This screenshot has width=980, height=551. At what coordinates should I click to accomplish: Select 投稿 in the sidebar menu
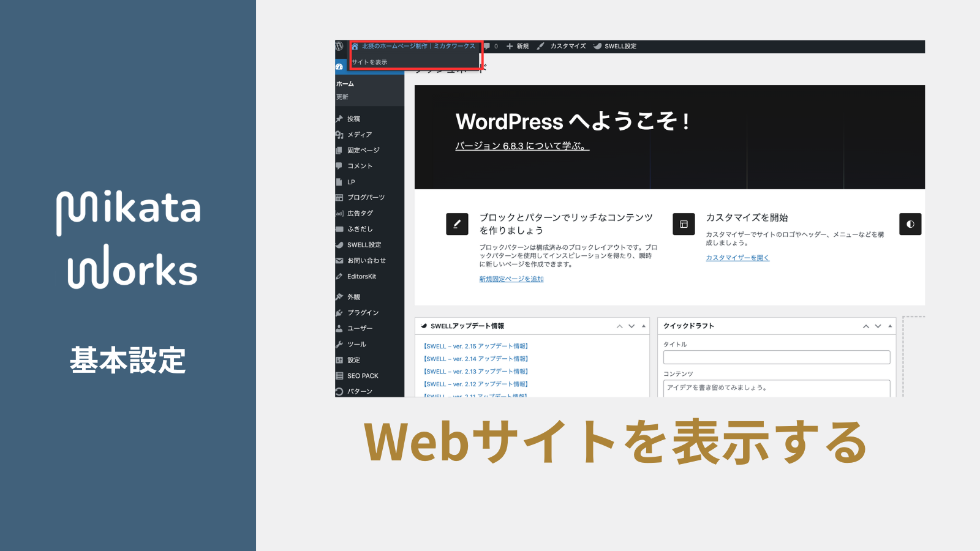pyautogui.click(x=353, y=119)
